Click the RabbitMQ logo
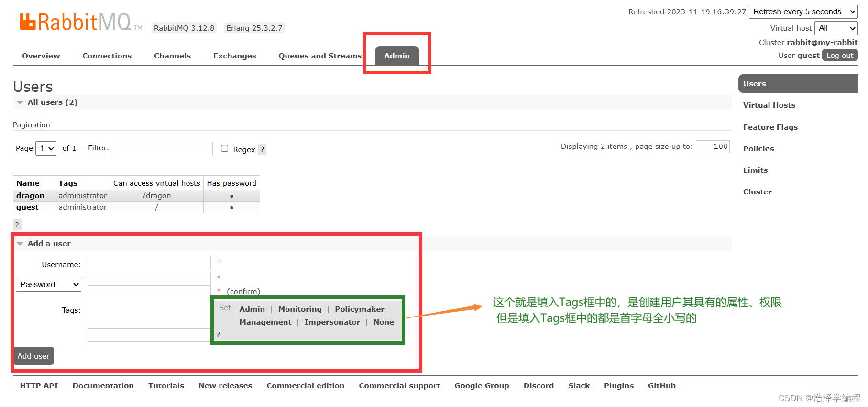 point(81,22)
